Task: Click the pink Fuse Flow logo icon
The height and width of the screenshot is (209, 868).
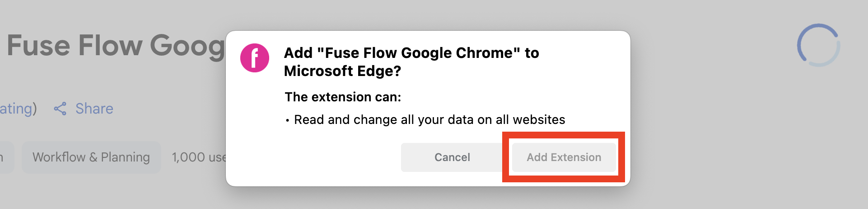Action: pyautogui.click(x=255, y=58)
